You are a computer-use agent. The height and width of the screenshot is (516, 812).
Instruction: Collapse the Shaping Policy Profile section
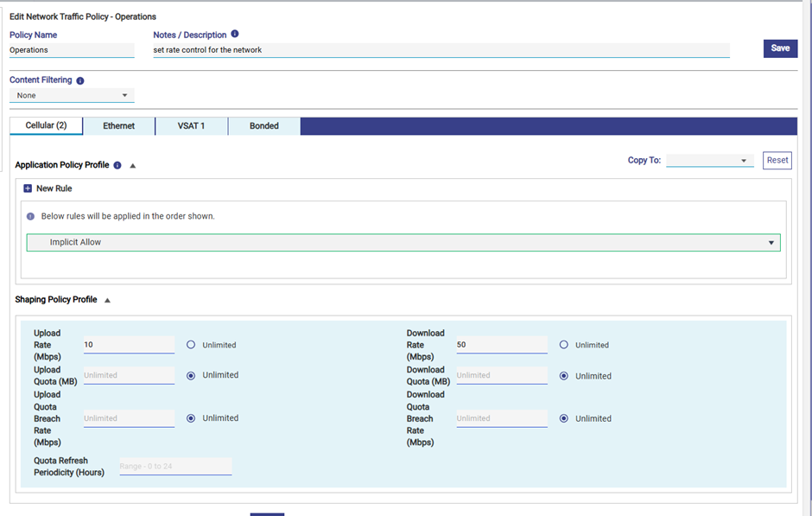point(107,300)
